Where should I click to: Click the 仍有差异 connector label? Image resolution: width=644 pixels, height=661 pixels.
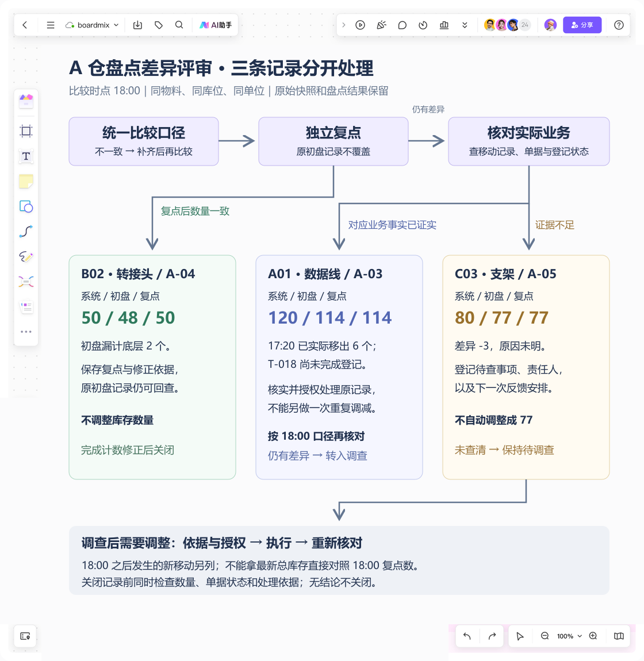[x=428, y=110]
